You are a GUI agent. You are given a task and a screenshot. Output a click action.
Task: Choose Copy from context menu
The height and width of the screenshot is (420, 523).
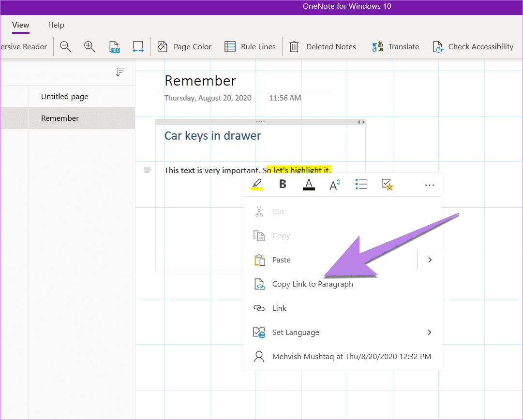point(343,236)
